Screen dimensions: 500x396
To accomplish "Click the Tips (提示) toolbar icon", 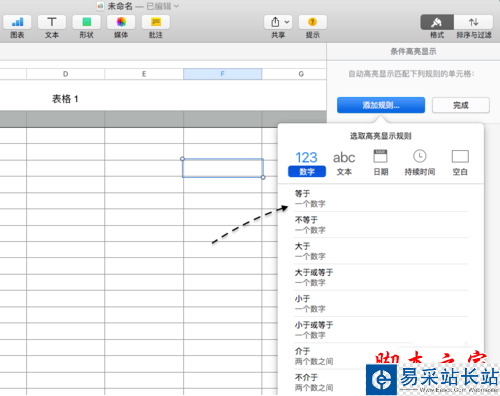I will pyautogui.click(x=313, y=22).
